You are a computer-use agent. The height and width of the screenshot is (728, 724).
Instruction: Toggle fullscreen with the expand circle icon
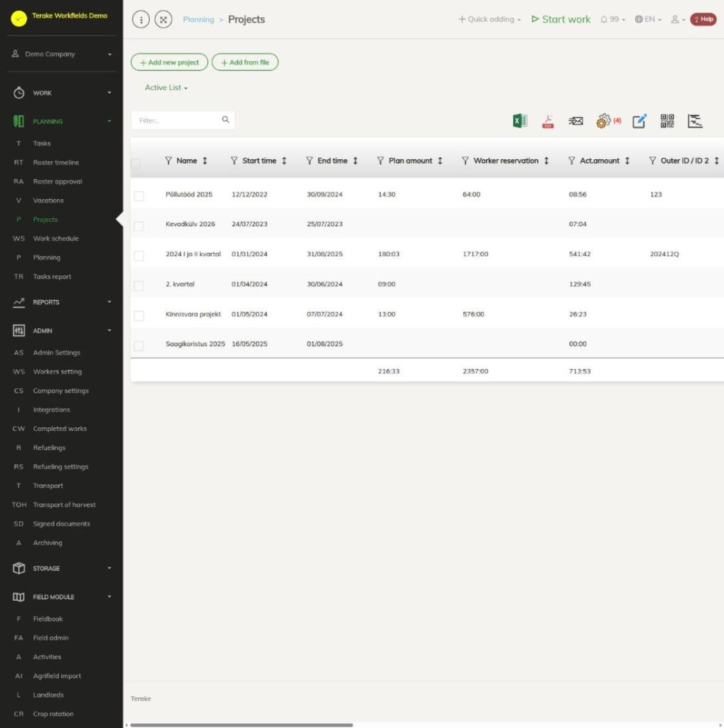(163, 19)
